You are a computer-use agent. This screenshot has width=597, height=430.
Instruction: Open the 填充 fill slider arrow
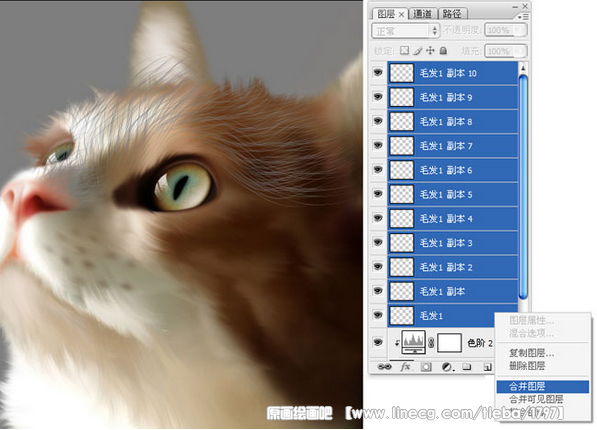pyautogui.click(x=520, y=51)
